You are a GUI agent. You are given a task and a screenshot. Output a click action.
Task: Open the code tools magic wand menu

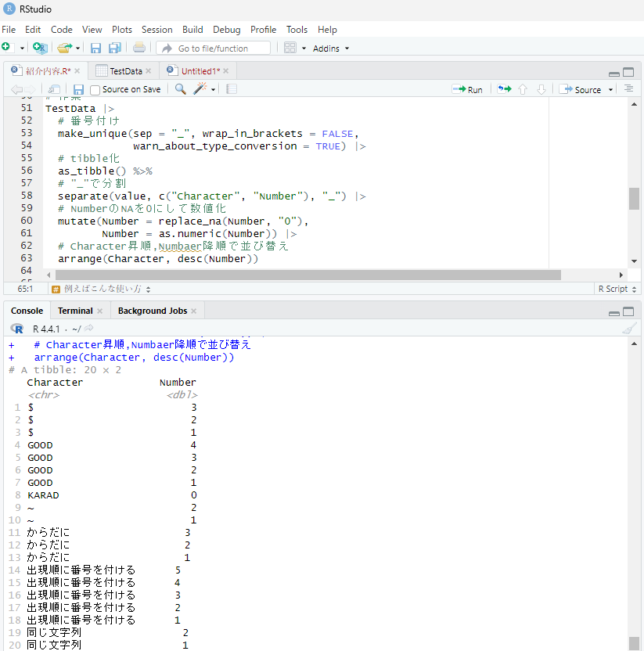pyautogui.click(x=201, y=89)
